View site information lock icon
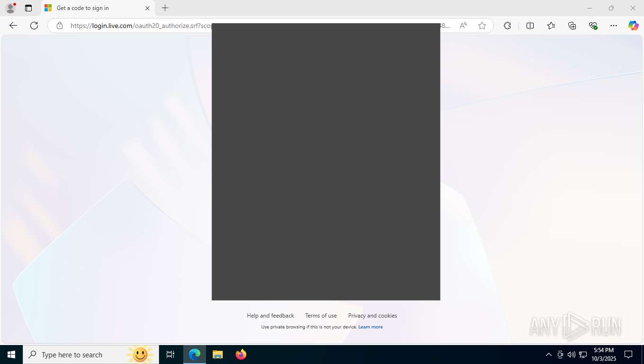 tap(60, 26)
